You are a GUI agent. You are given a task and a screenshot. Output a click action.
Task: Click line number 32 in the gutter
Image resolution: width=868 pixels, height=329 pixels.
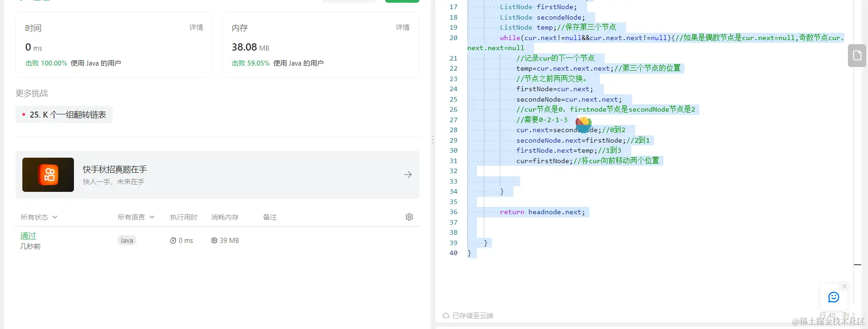453,171
